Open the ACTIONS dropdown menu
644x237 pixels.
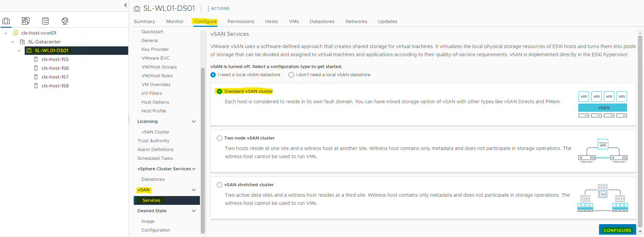click(x=218, y=8)
